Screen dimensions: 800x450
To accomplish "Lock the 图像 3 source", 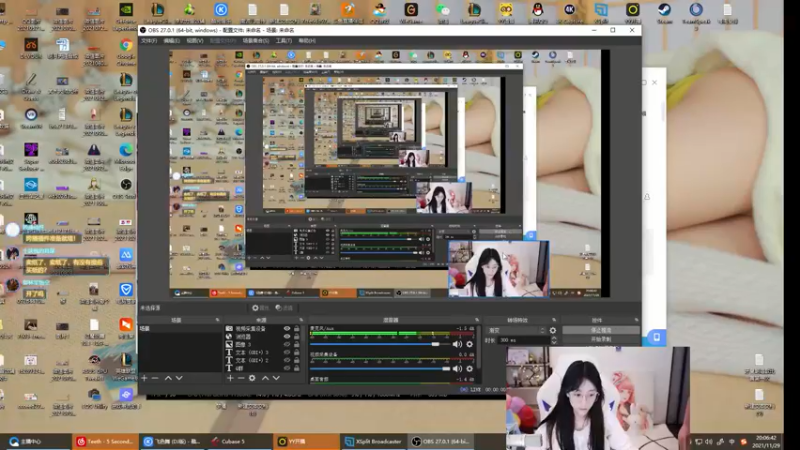I will click(296, 344).
